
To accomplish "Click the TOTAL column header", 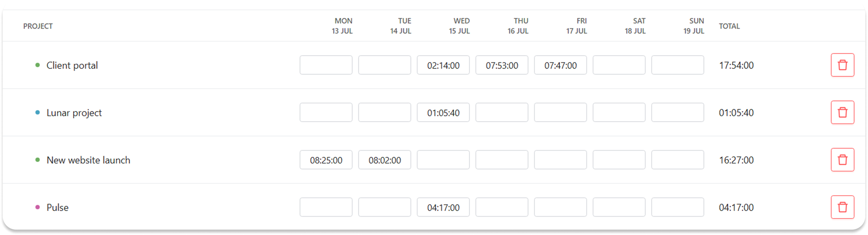I will (x=729, y=26).
